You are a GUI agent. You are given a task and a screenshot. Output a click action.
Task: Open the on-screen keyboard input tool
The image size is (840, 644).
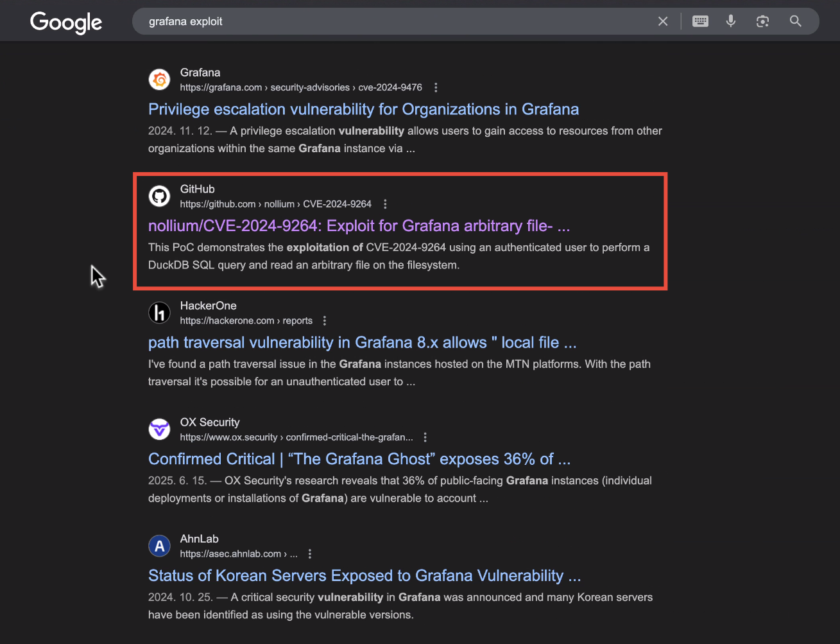(700, 21)
